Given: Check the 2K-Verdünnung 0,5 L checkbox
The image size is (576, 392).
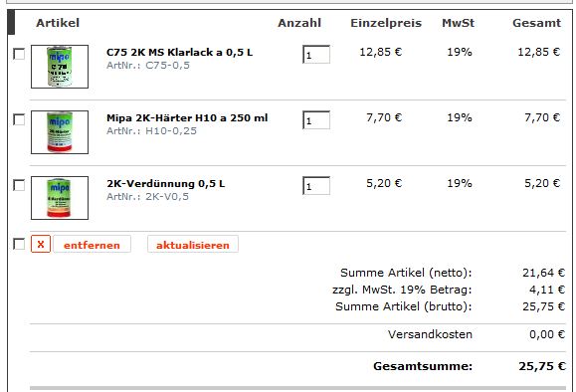Looking at the screenshot, I should point(19,185).
